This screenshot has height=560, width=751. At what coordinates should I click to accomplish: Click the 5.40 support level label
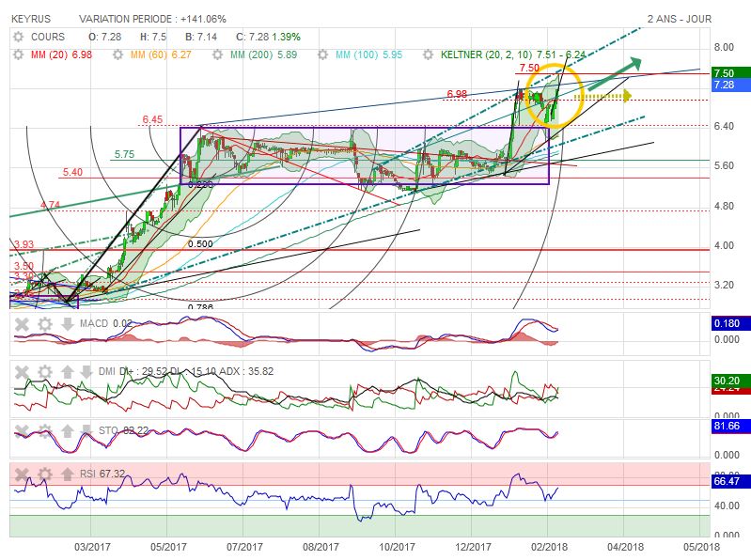coord(72,172)
